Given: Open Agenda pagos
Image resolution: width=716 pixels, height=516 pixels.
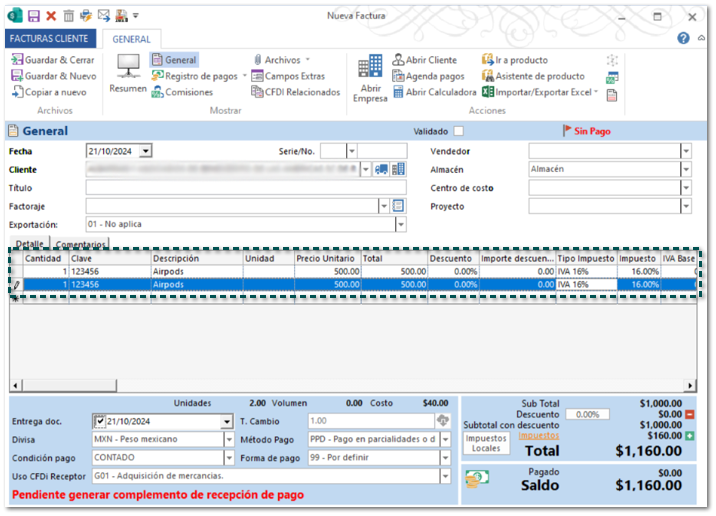Looking at the screenshot, I should coord(398,76).
